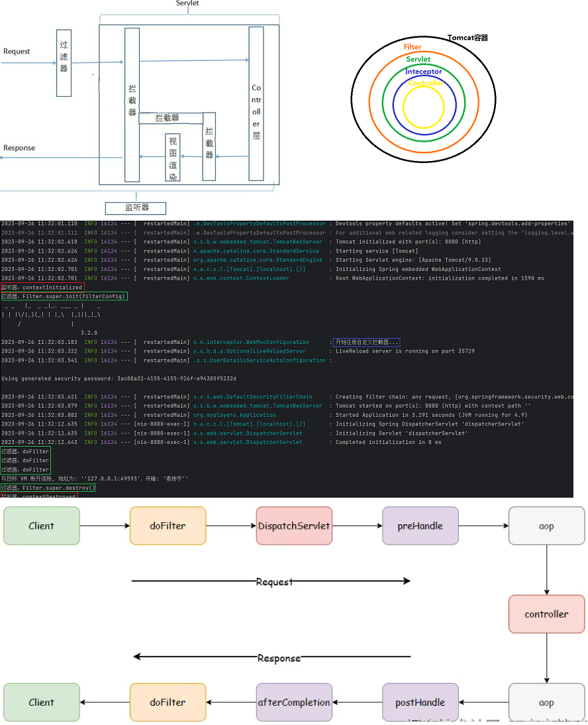Select the 视图渲染 box in Servlet diagram
The width and height of the screenshot is (588, 725).
pos(173,157)
